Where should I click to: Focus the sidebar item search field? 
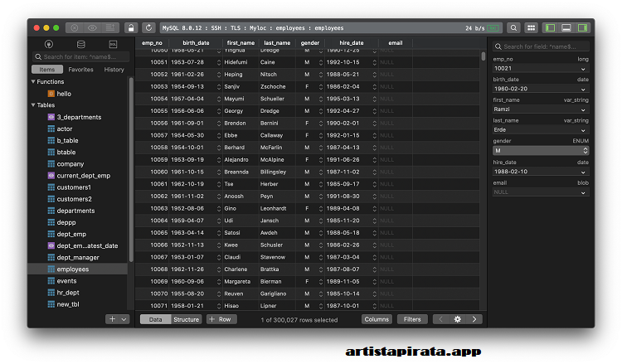point(81,56)
